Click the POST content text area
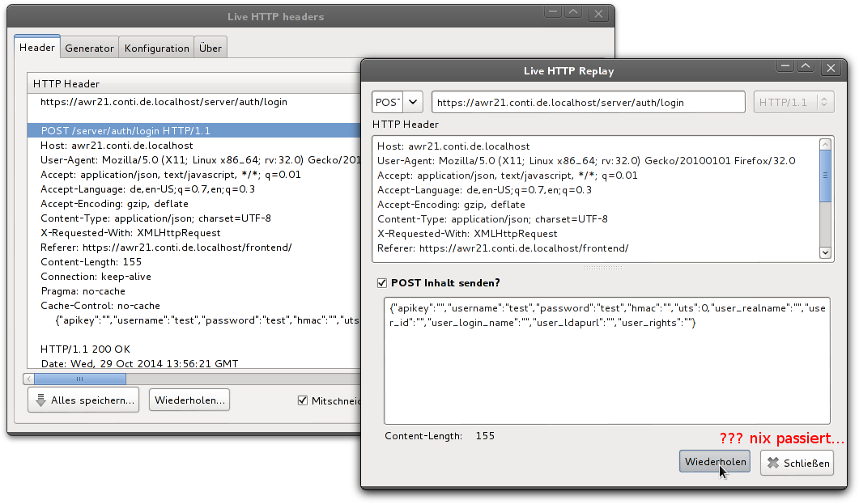 (x=607, y=361)
